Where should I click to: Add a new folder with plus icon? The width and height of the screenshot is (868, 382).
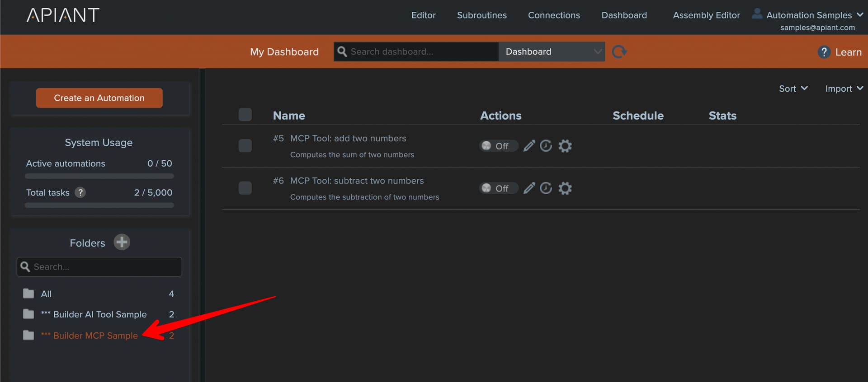[x=122, y=242]
